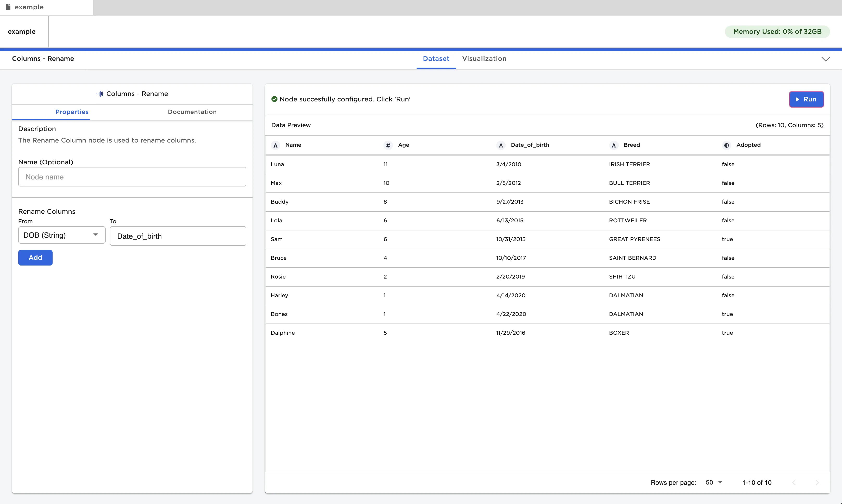Open the From column dropdown DOB (String)
This screenshot has height=504, width=842.
click(x=61, y=235)
